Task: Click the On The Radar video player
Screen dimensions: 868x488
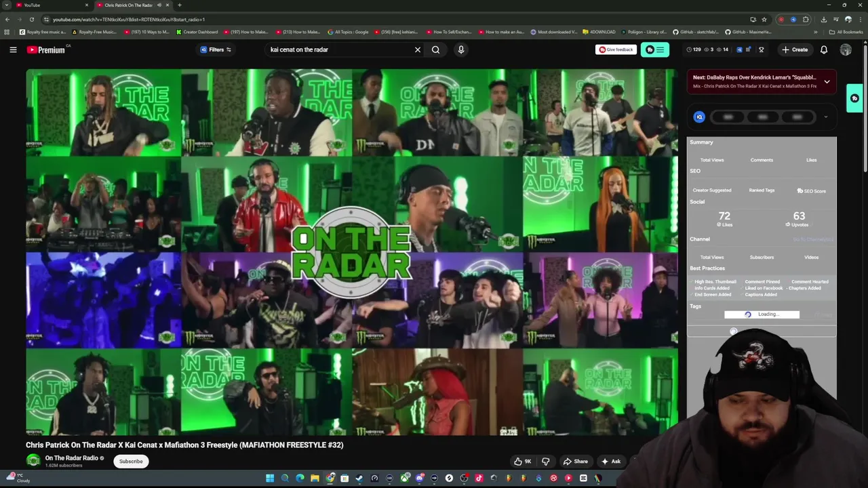Action: click(352, 252)
